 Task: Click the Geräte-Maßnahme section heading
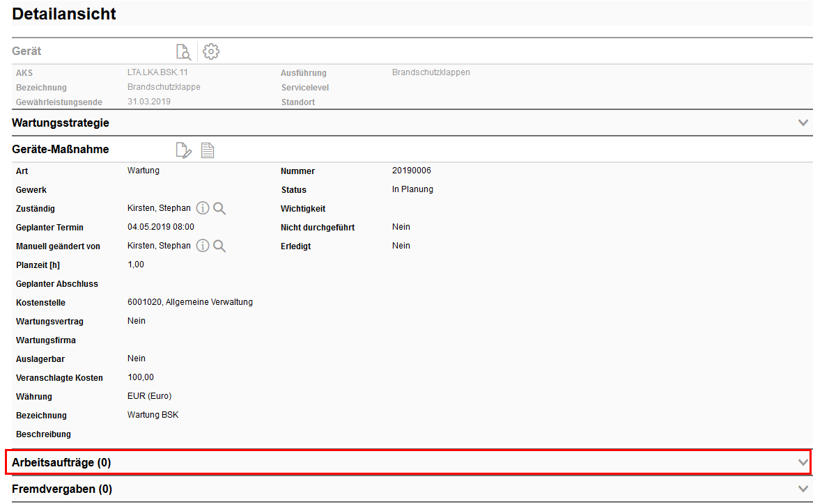coord(61,149)
